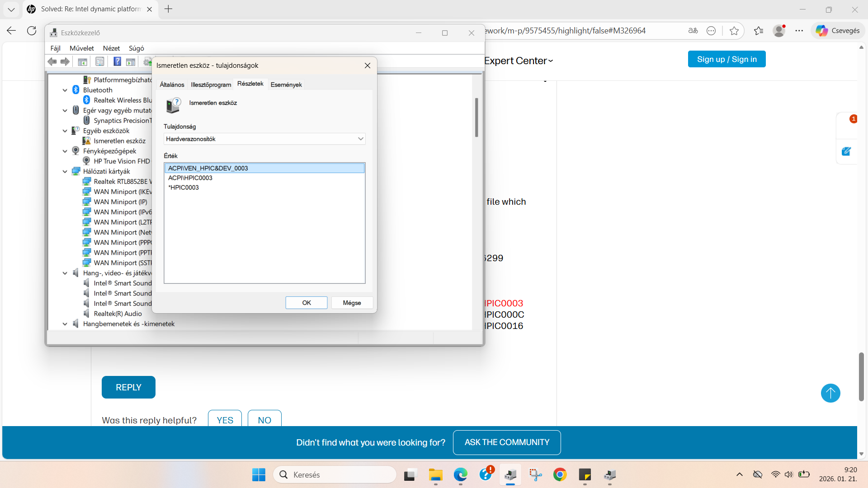Collapse the Hangbemenetek és -kimenetek node
The height and width of the screenshot is (488, 868).
(x=65, y=324)
